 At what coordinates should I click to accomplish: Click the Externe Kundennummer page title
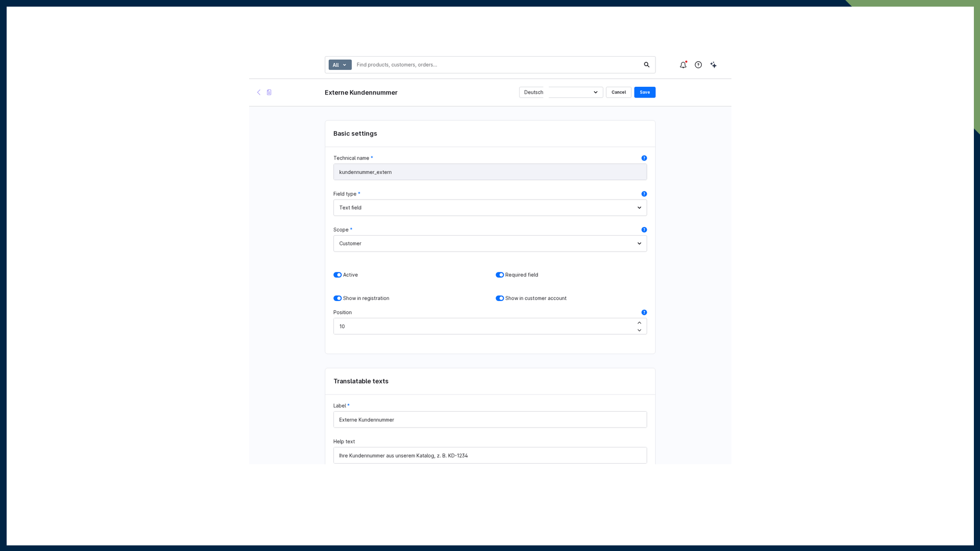click(x=361, y=92)
